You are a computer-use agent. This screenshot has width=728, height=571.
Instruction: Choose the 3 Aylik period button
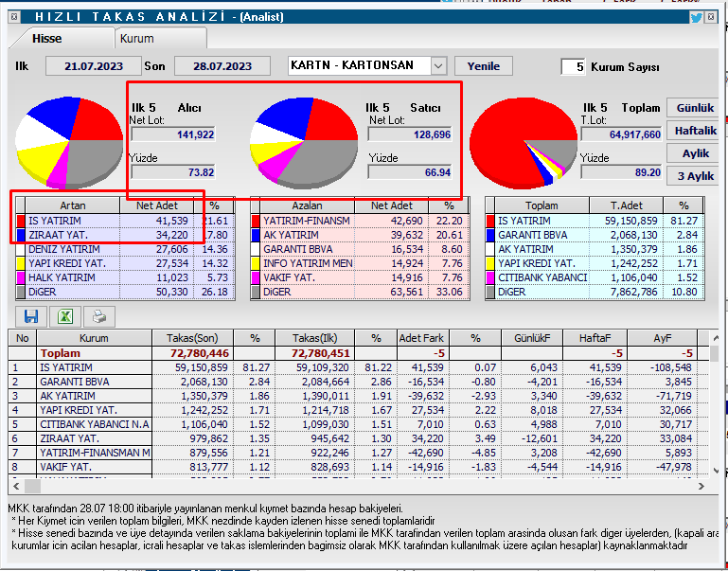point(695,176)
